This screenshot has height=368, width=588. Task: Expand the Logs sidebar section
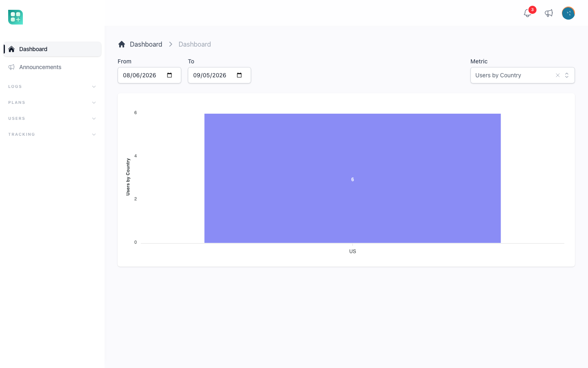click(52, 87)
